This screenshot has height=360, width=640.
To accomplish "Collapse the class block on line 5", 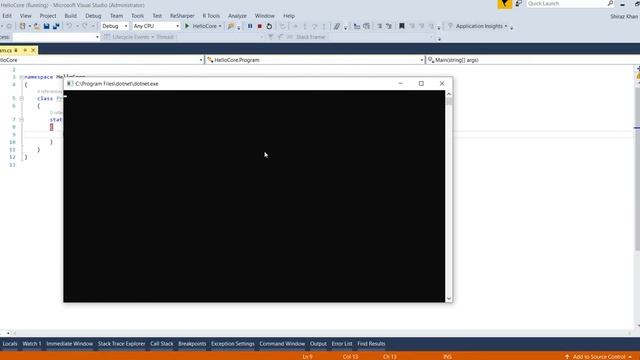I will point(21,98).
